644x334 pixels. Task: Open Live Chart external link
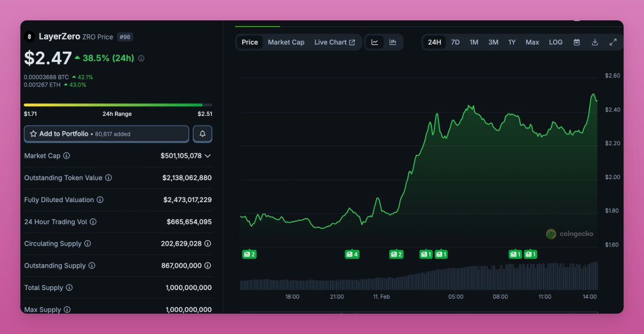(334, 42)
